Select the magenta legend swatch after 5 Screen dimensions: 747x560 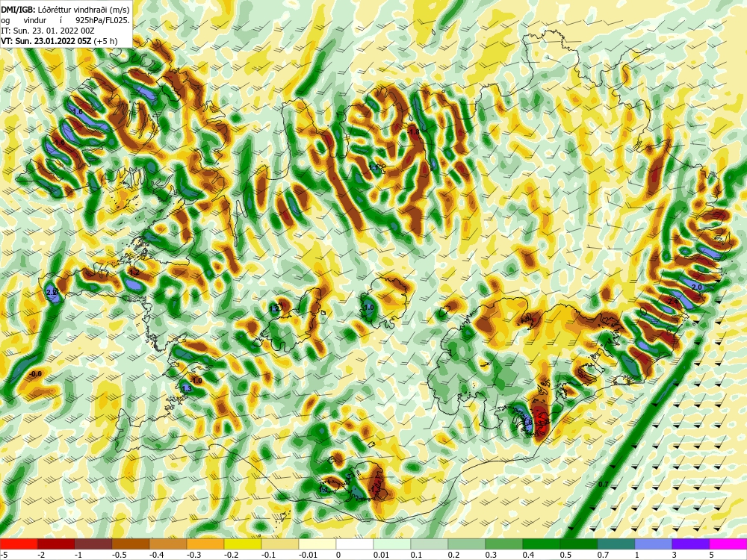click(x=728, y=544)
